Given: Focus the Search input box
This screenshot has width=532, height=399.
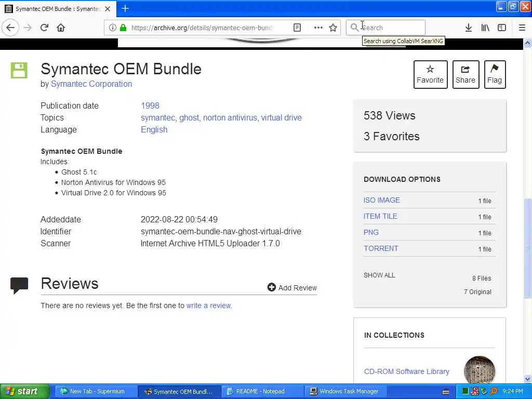Looking at the screenshot, I should pos(386,28).
